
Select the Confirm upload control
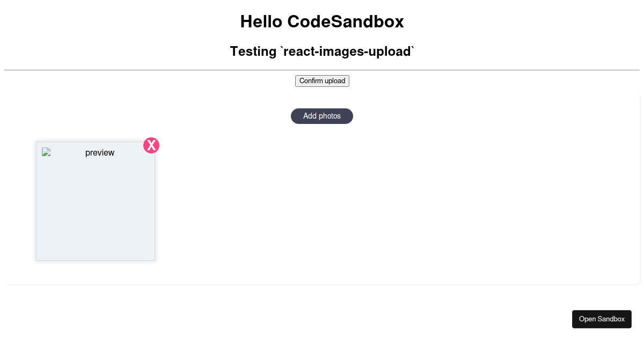[322, 80]
